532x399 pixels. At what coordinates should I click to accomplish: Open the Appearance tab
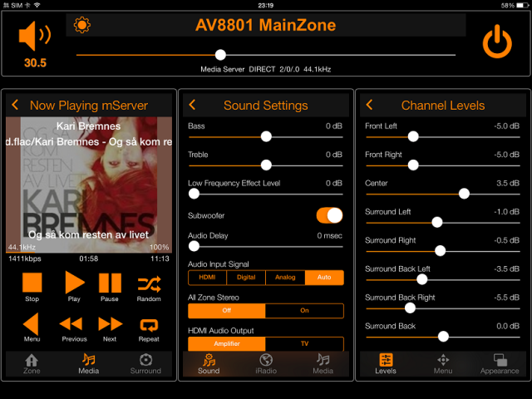point(500,364)
